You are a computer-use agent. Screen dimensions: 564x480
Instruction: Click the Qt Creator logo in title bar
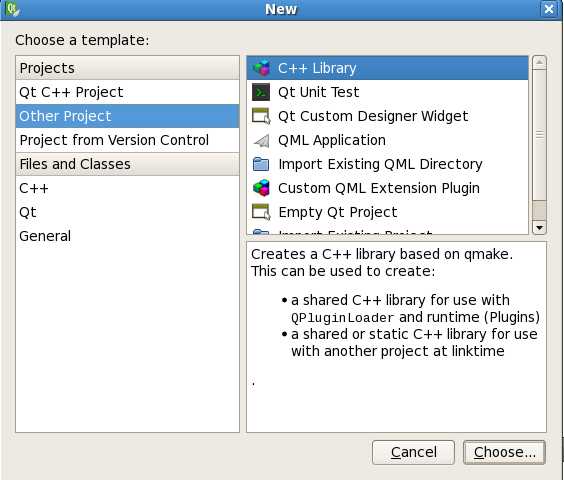(12, 9)
